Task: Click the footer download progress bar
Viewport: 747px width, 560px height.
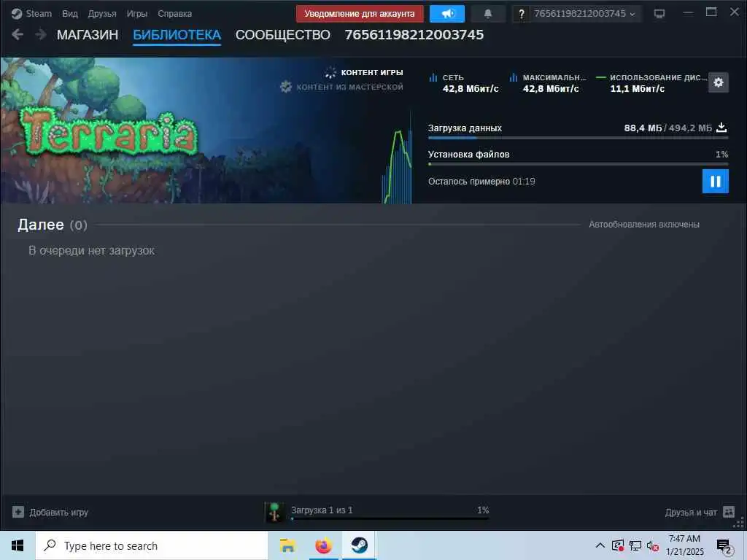Action: (x=390, y=519)
